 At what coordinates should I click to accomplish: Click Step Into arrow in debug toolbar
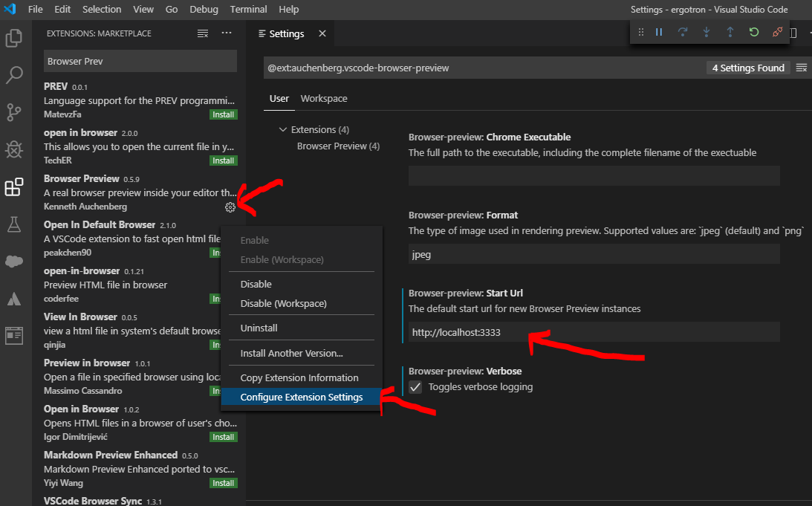(707, 32)
